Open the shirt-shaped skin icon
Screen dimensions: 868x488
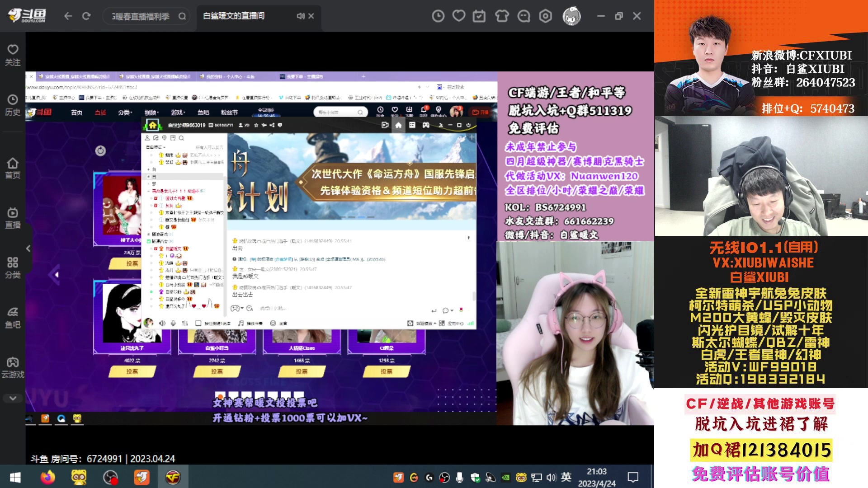point(502,16)
